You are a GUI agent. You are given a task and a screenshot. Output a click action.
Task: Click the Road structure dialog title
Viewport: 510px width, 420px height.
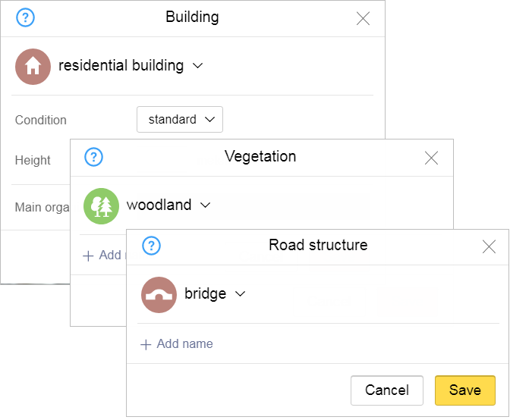coord(318,245)
